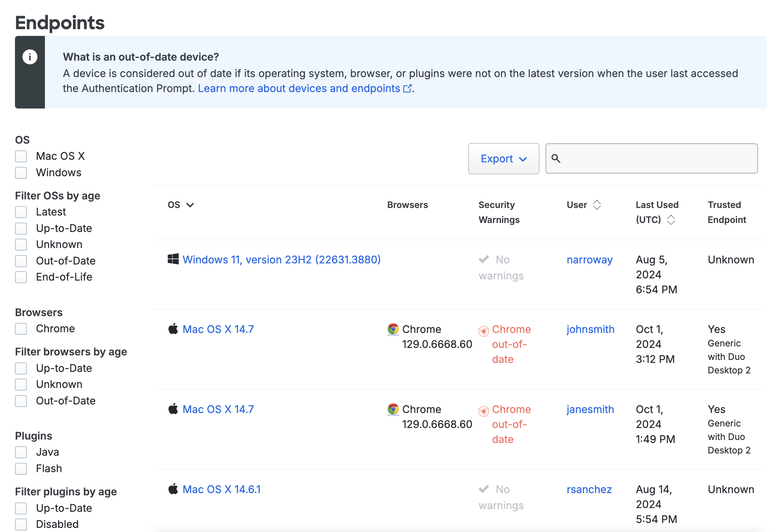Click the Windows logo icon in narroway row

coord(173,259)
